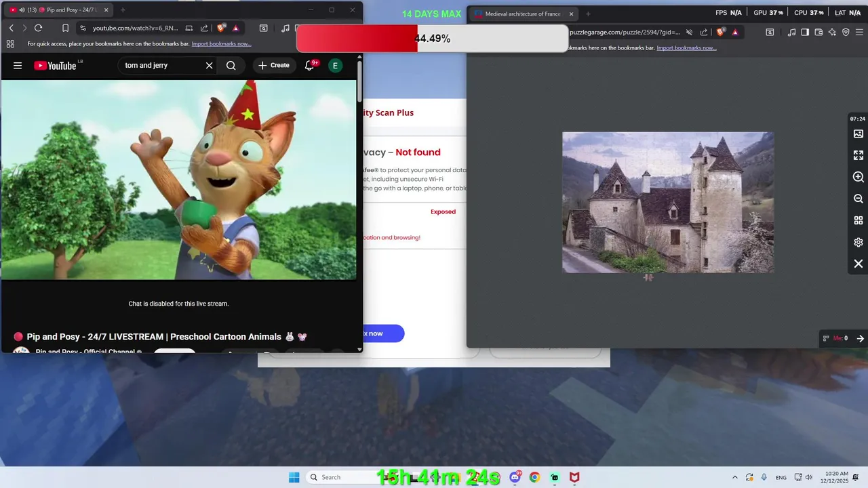Image resolution: width=868 pixels, height=488 pixels.
Task: Run YouTube search with magnifier button
Action: pyautogui.click(x=231, y=66)
